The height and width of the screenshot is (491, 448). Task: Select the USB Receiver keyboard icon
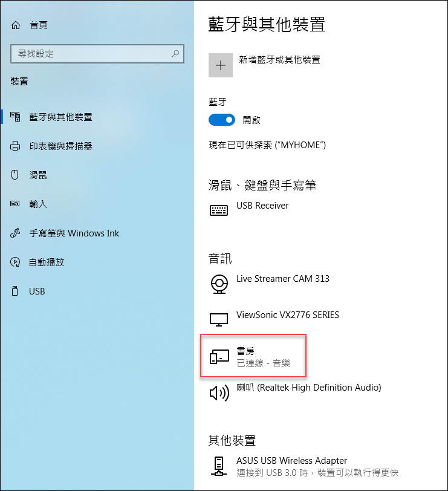tap(219, 210)
